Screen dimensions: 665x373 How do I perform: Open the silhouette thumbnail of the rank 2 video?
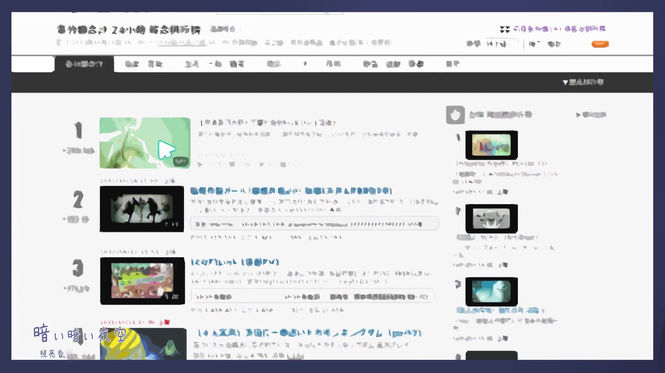click(x=142, y=209)
